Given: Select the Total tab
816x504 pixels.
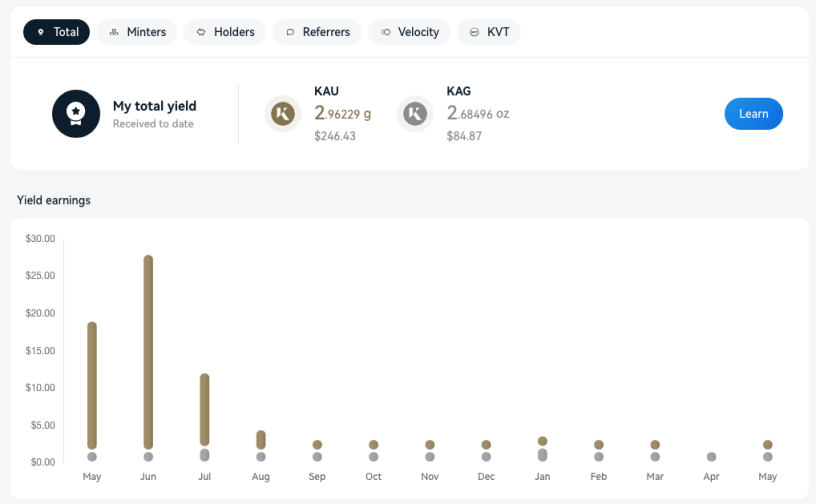Looking at the screenshot, I should 56,32.
